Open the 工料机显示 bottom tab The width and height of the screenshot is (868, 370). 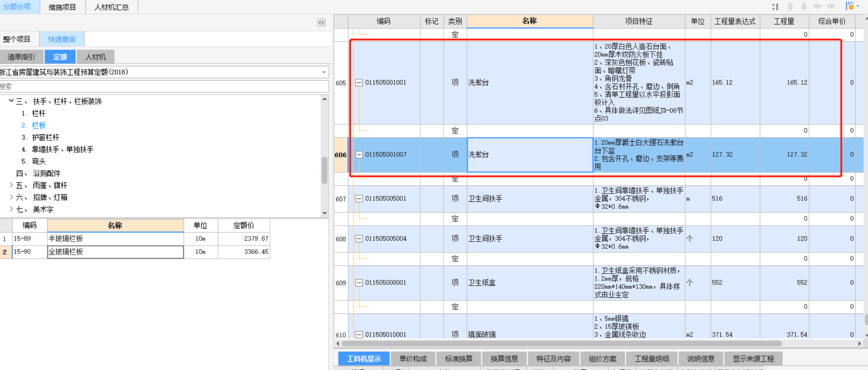(364, 359)
